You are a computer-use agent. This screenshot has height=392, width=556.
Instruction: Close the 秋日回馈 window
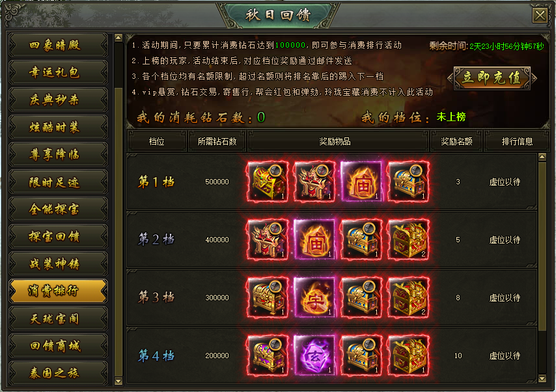[x=540, y=15]
